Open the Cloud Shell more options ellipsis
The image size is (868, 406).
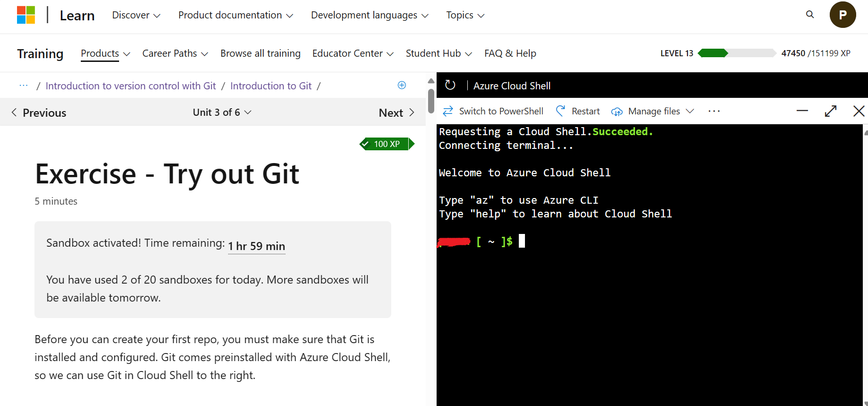(x=714, y=111)
